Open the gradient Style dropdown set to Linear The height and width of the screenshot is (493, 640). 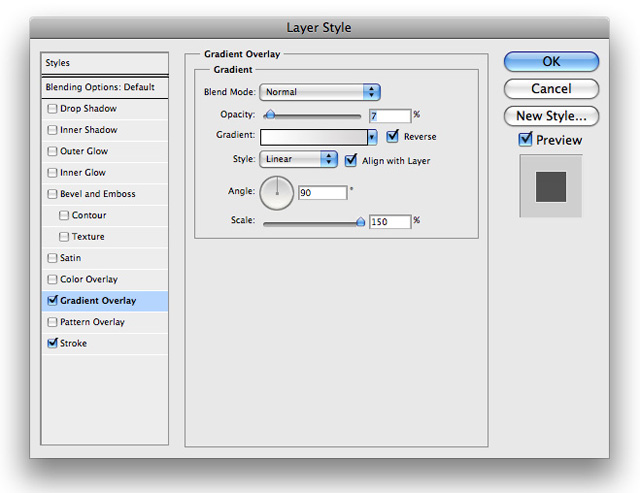coord(298,159)
